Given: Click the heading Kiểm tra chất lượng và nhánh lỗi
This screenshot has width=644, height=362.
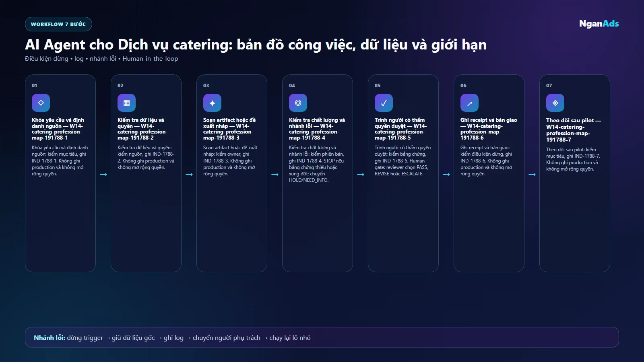Looking at the screenshot, I should coord(317,129).
